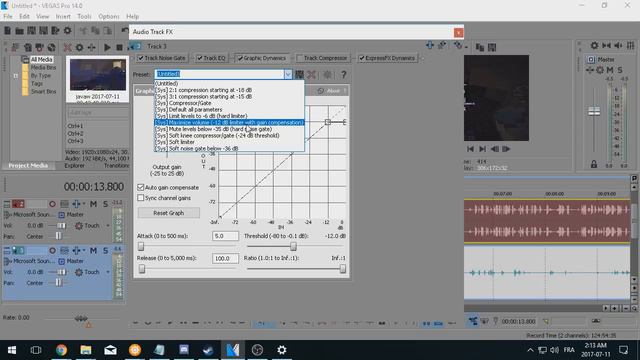
Task: Click Arm for Record on track 2
Action: click(52, 204)
